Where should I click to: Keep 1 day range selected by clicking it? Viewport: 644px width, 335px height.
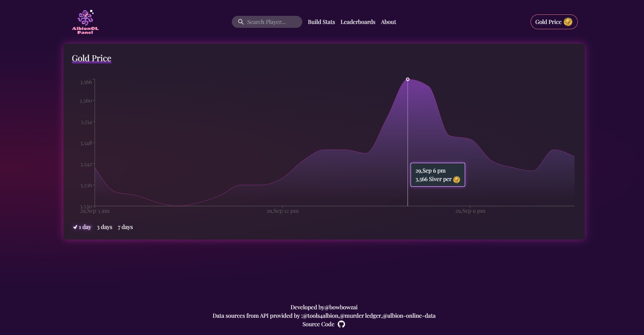click(x=85, y=227)
